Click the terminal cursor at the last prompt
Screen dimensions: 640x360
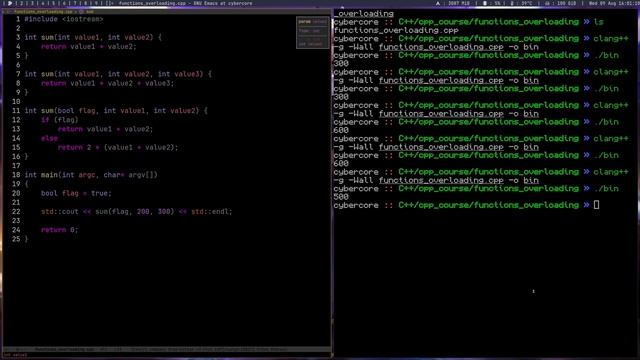596,205
